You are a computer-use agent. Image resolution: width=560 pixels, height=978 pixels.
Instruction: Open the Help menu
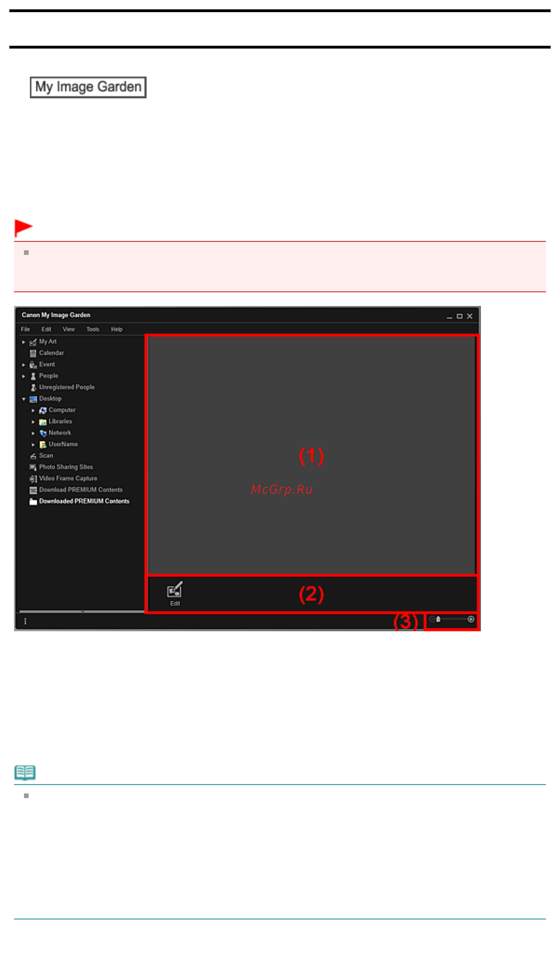(116, 329)
